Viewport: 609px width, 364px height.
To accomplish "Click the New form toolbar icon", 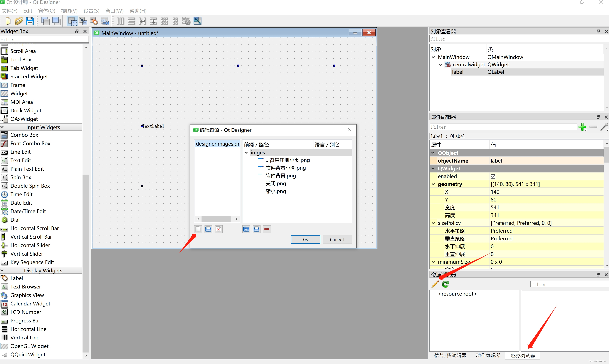I will click(x=8, y=21).
